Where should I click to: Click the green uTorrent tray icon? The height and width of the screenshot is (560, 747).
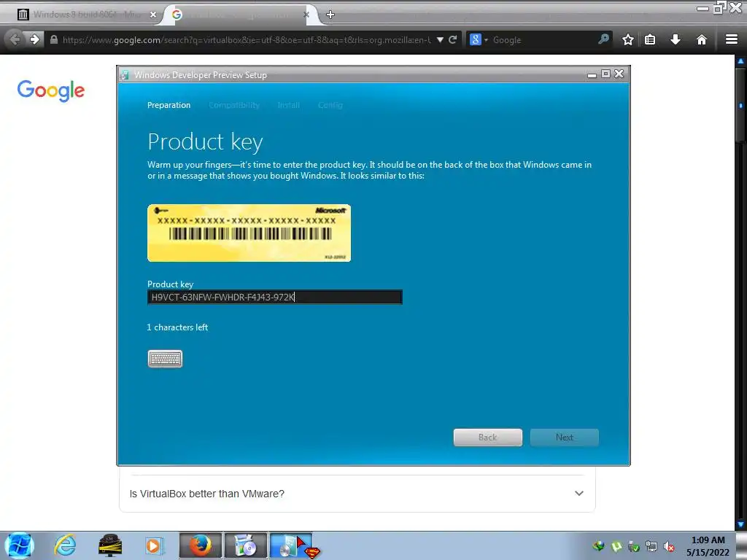coord(616,546)
